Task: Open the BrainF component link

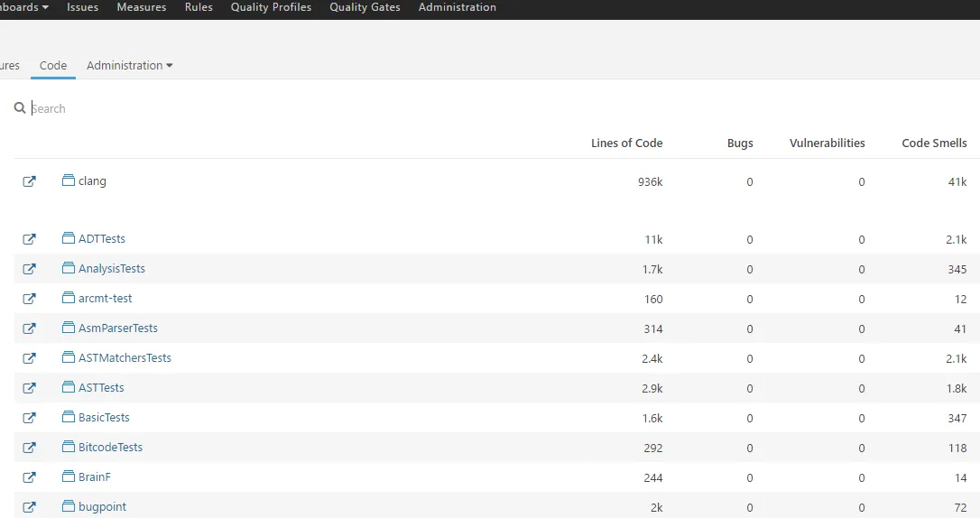Action: pos(95,477)
